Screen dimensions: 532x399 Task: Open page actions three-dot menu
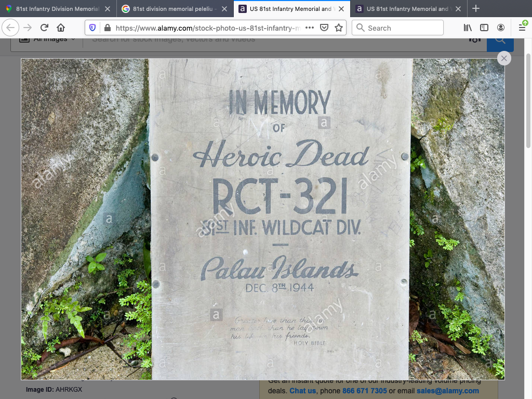(309, 28)
